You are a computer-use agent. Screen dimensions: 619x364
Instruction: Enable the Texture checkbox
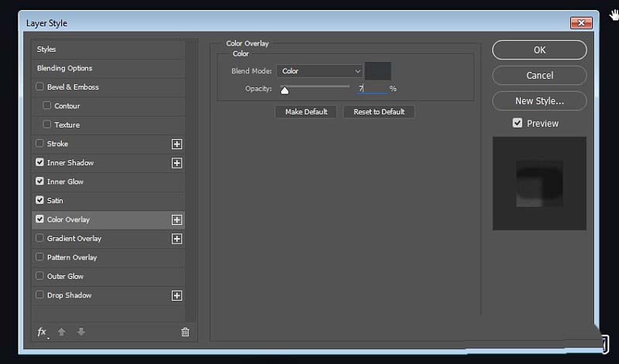tap(47, 124)
